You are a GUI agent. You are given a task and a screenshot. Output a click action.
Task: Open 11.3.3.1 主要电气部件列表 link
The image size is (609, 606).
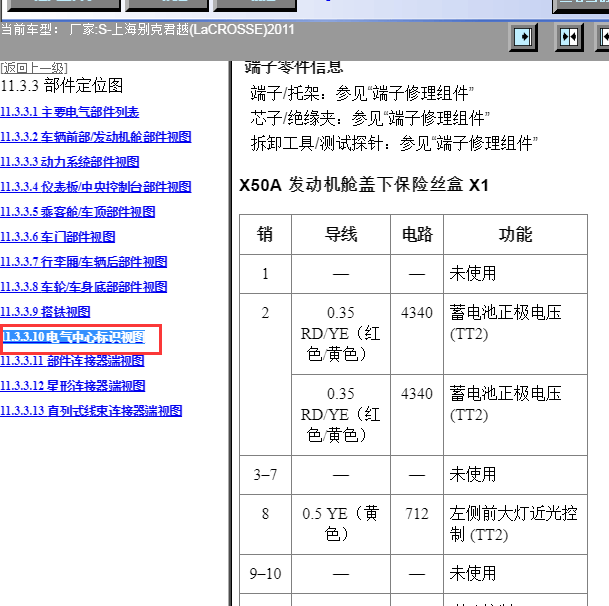70,112
